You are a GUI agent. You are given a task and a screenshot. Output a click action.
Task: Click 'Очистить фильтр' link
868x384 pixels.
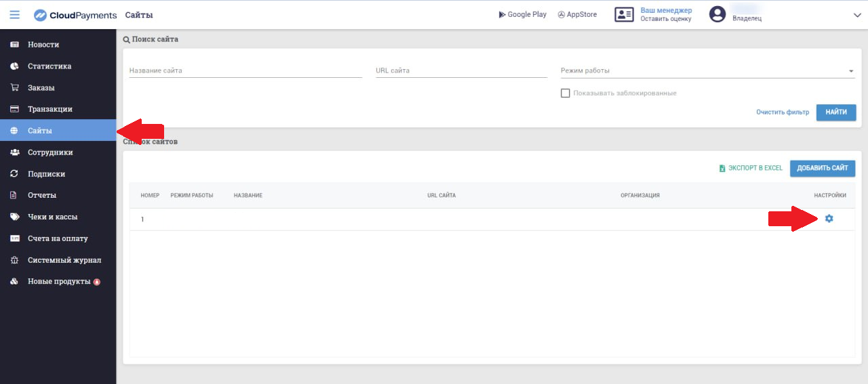coord(782,112)
